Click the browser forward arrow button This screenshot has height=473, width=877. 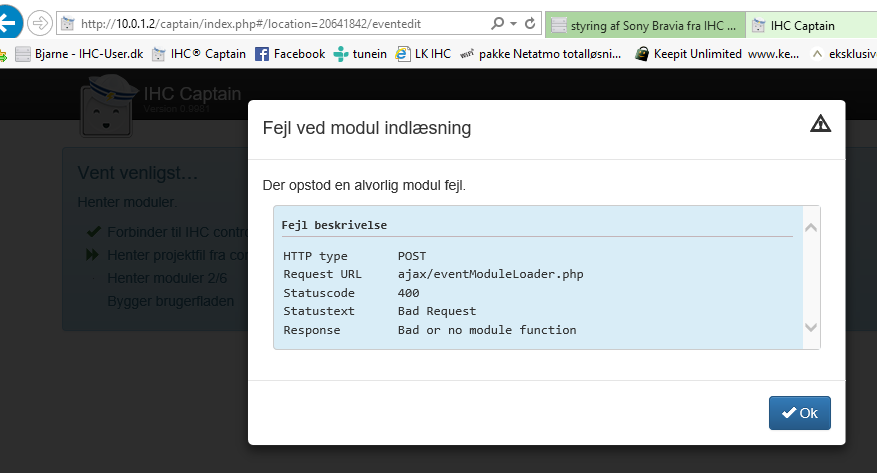(40, 23)
